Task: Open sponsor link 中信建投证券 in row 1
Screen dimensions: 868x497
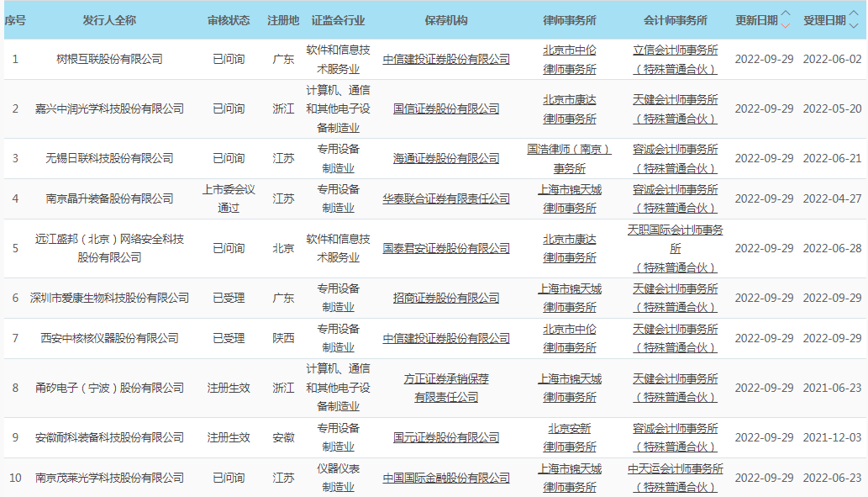Action: (x=446, y=60)
